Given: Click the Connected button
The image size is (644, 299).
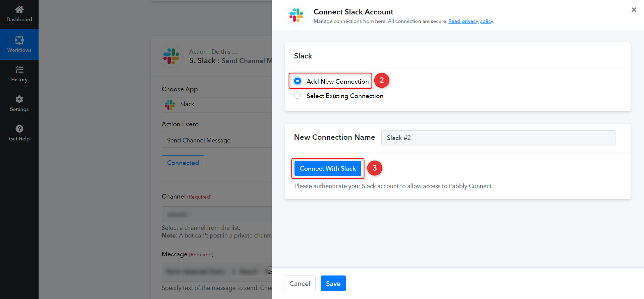Looking at the screenshot, I should point(183,163).
